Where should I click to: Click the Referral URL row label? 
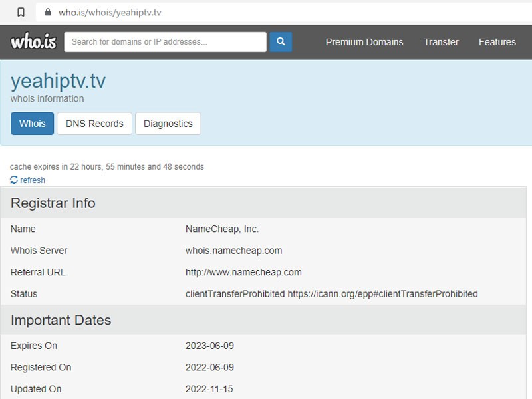click(x=38, y=272)
